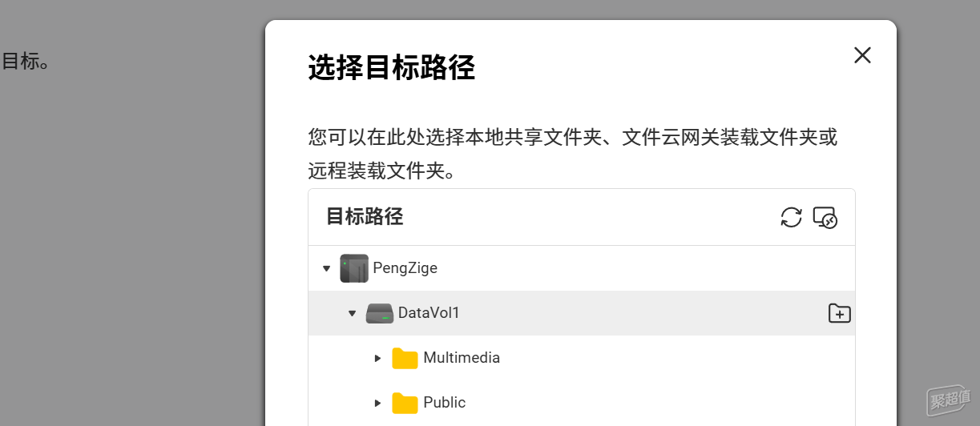Refresh the 目标路径 folder list

[791, 217]
